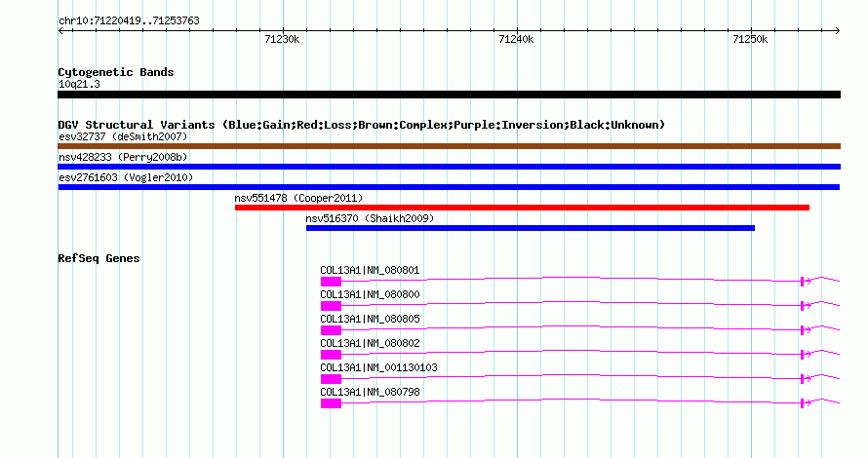Open COL13A1|NM_080800 transcript label
868x458 pixels.
[x=370, y=295]
